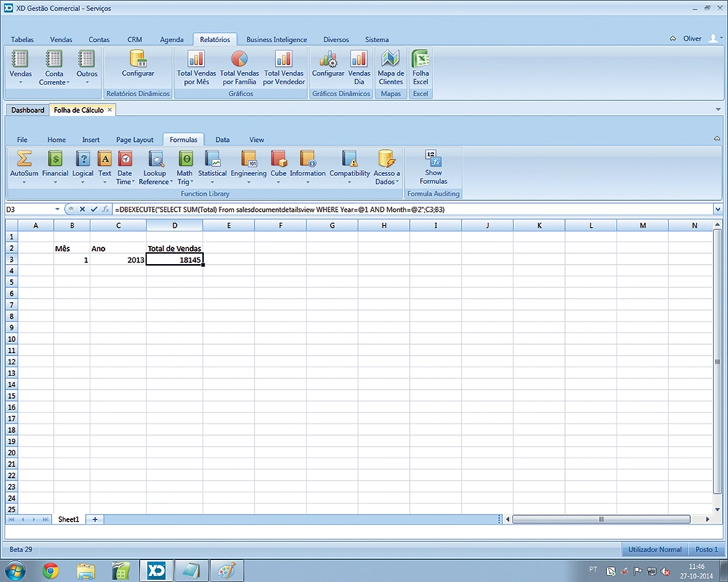
Task: Open Folha Excel from the ribbon
Action: click(421, 60)
